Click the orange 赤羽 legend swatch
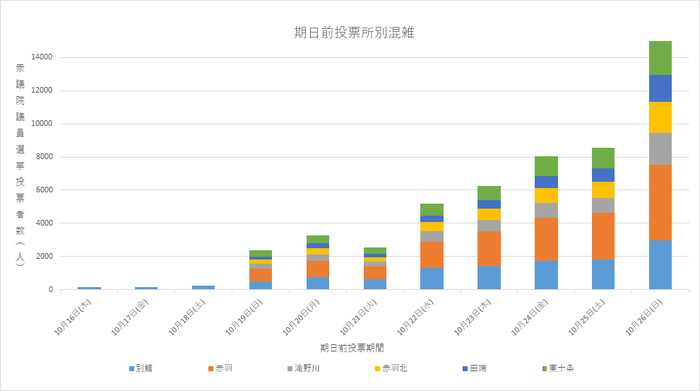This screenshot has width=700, height=391. 211,369
